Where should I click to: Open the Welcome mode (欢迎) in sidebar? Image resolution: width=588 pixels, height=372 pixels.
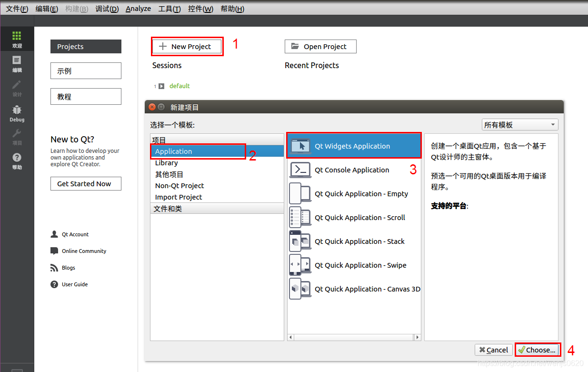tap(17, 40)
